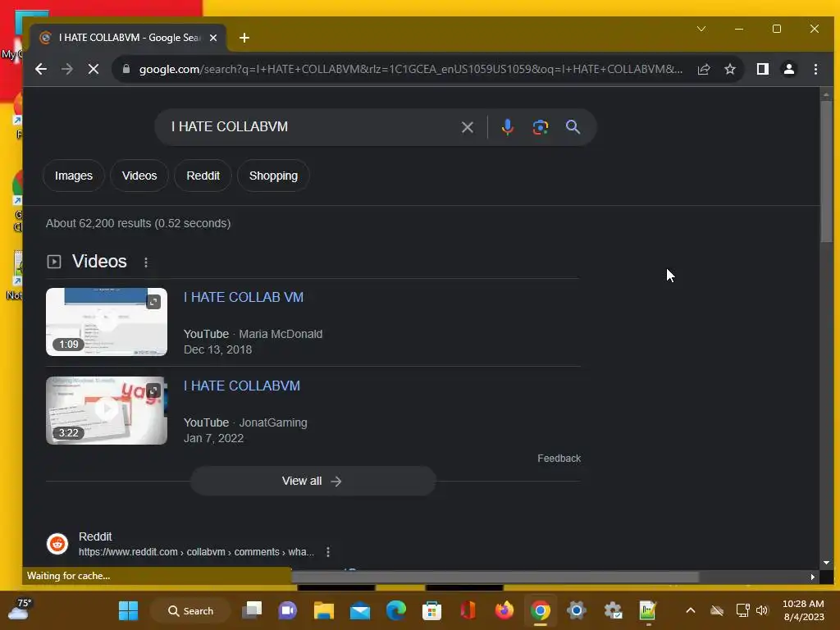The width and height of the screenshot is (840, 630).
Task: Filter results by Shopping
Action: click(273, 176)
